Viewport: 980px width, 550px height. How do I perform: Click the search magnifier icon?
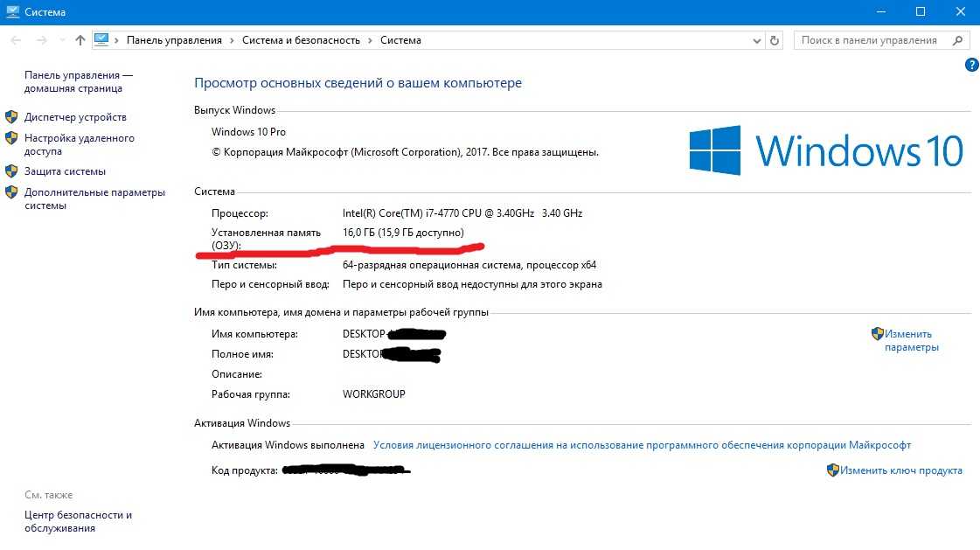958,40
